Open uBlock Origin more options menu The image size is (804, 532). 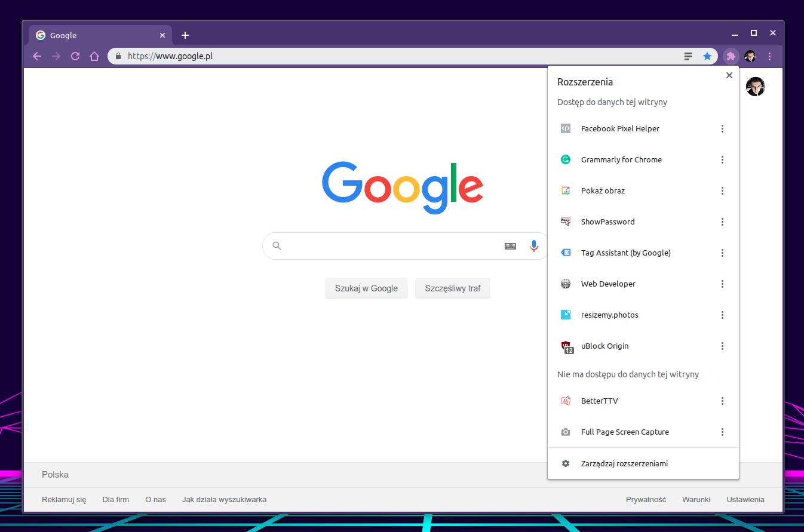coord(722,346)
